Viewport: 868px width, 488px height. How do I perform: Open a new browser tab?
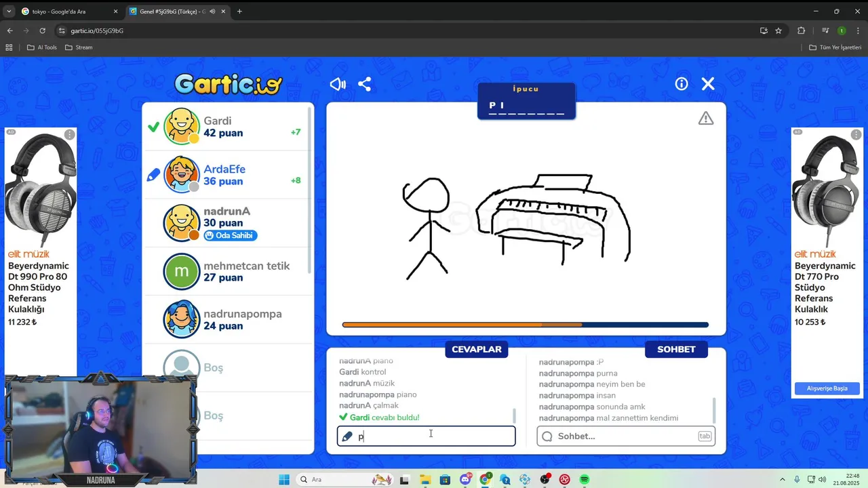tap(239, 12)
